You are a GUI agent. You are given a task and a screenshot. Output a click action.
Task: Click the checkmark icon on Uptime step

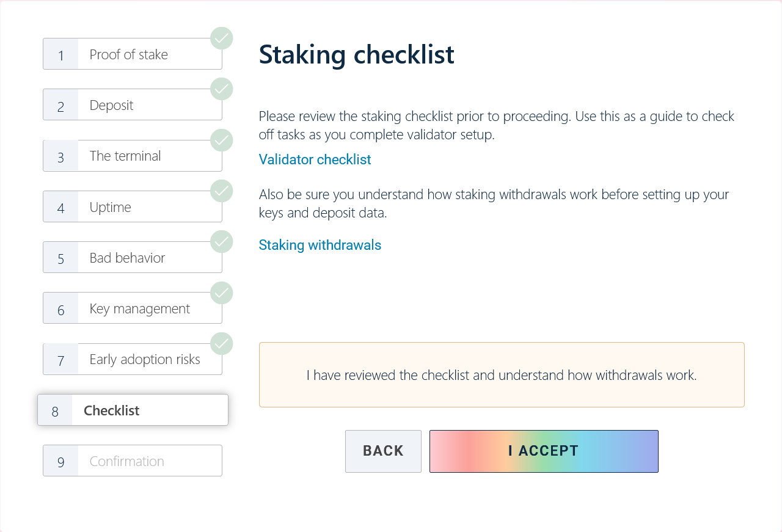pos(222,191)
